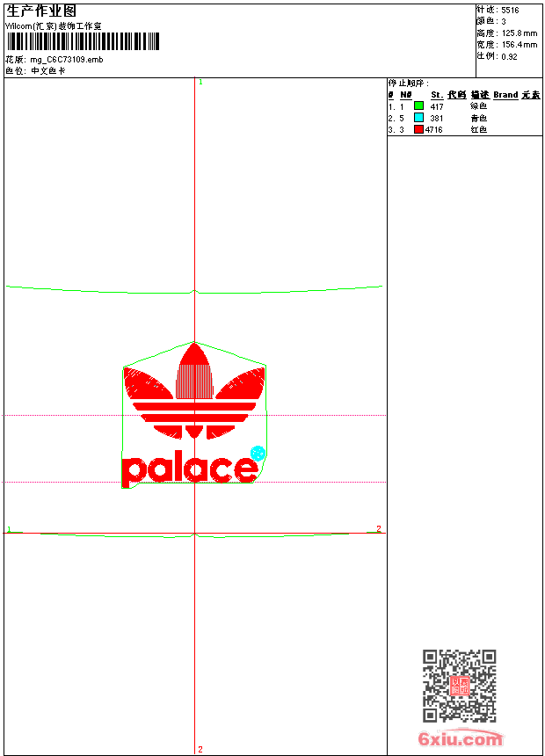Image resolution: width=545 pixels, height=756 pixels.
Task: Click the '代码' column header
Action: tap(457, 95)
